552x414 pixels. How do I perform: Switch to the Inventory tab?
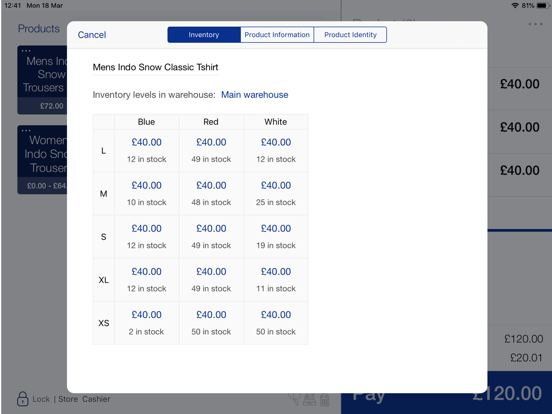tap(204, 34)
